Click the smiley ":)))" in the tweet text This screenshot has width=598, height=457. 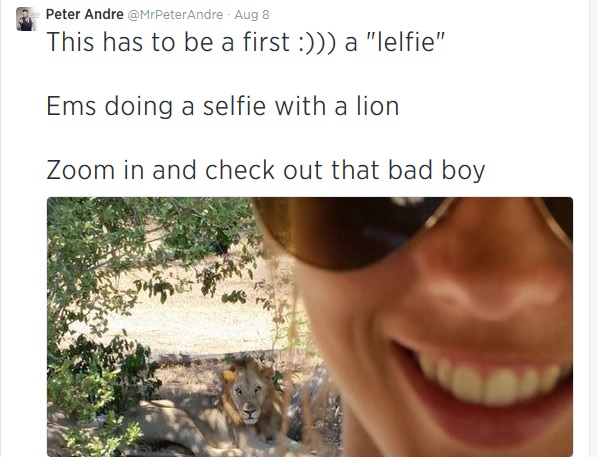[317, 42]
